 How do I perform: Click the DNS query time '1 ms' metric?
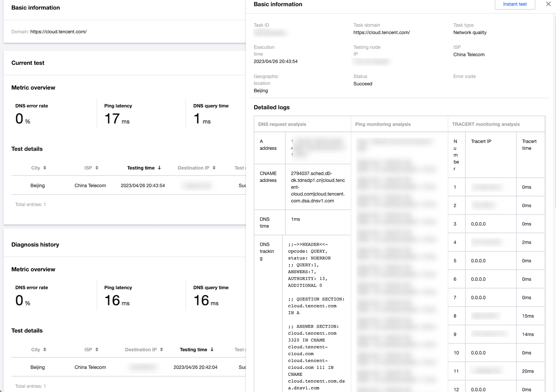pos(202,119)
